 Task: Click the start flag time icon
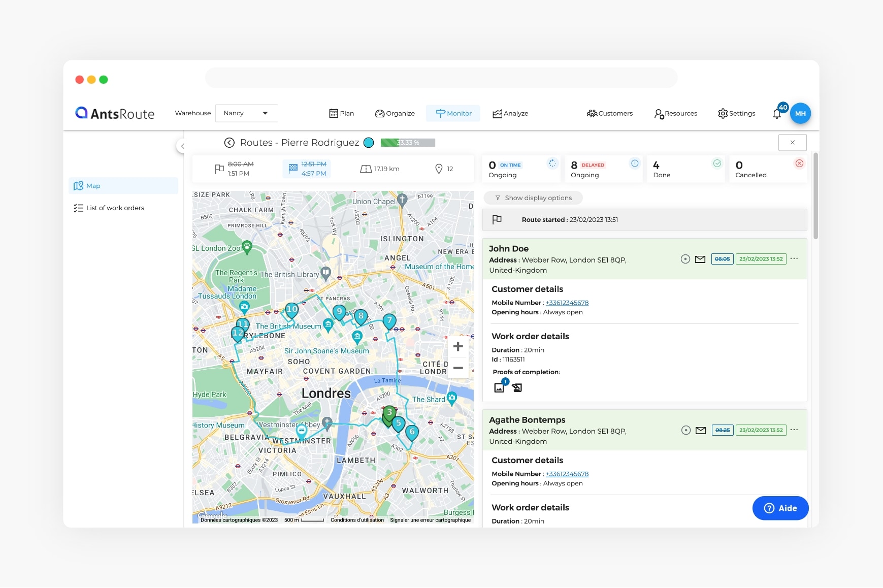click(x=219, y=169)
